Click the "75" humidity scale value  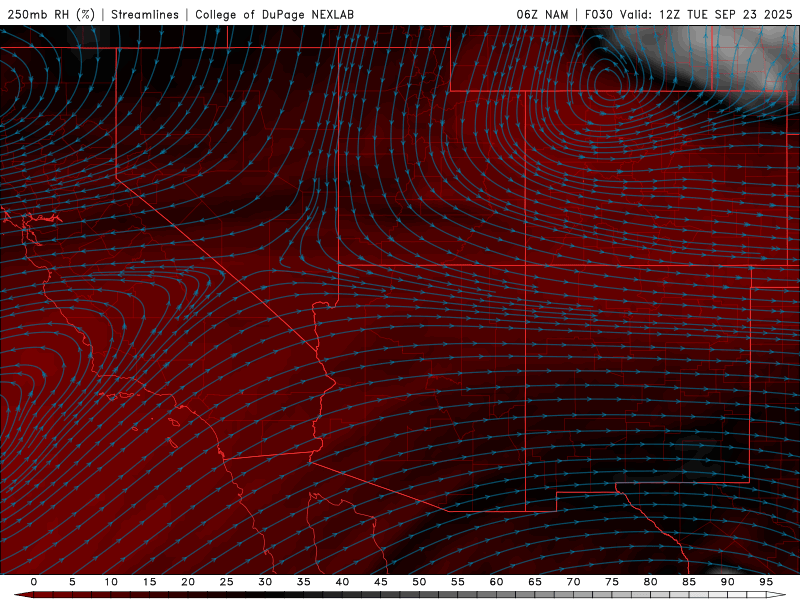pos(612,582)
